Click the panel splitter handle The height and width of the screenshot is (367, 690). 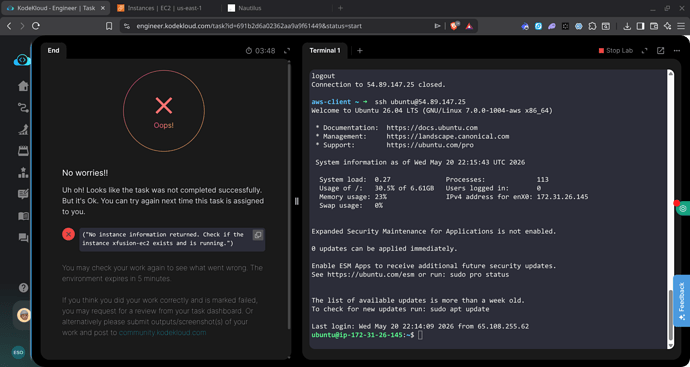tap(297, 201)
